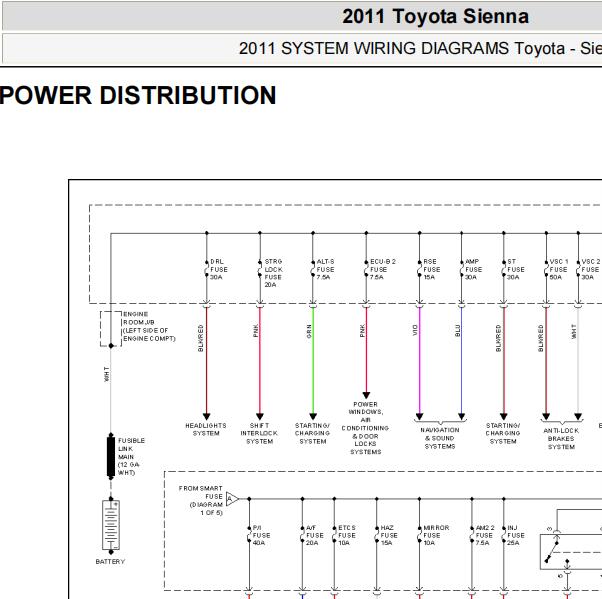Click 'STARTING/CHARGING SYSTEM' below the ST fuse

pyautogui.click(x=503, y=434)
